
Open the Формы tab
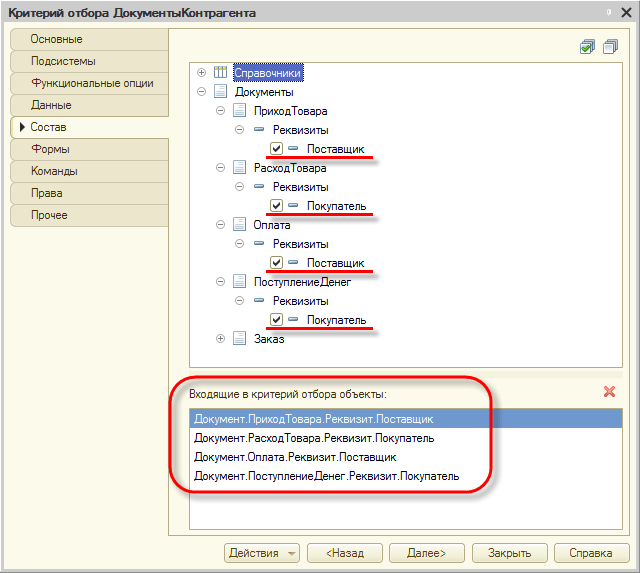click(x=89, y=149)
